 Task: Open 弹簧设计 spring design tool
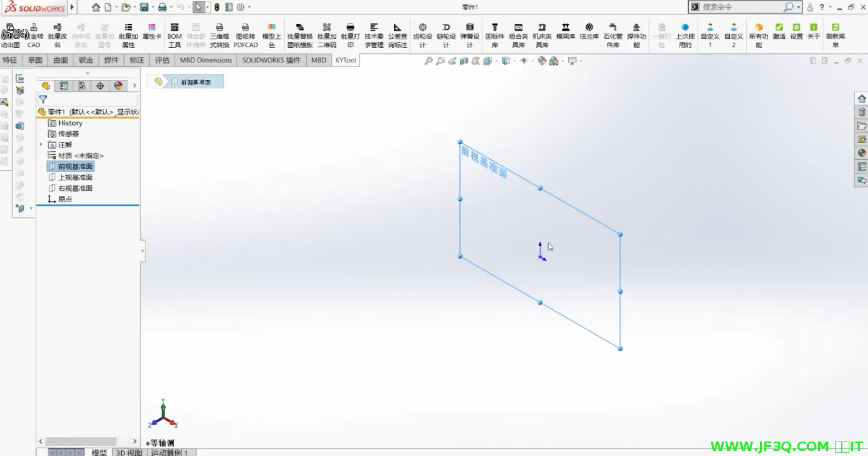click(x=470, y=35)
